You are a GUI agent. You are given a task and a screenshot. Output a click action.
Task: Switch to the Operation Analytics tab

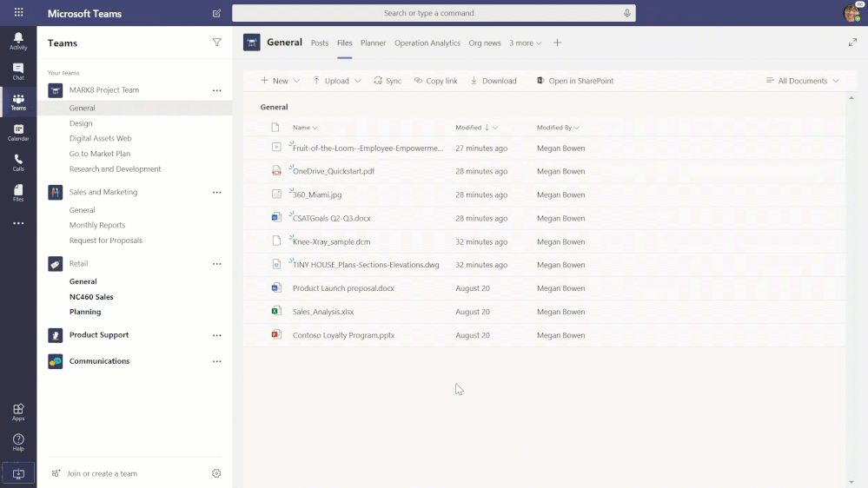(x=427, y=43)
